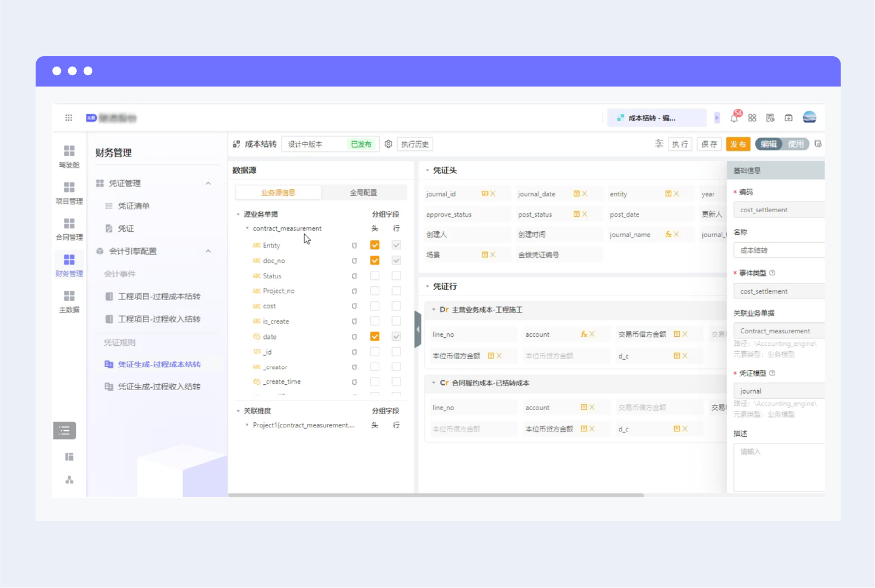Go to 驾驶舱 in the left rail
The width and height of the screenshot is (875, 588).
(69, 157)
